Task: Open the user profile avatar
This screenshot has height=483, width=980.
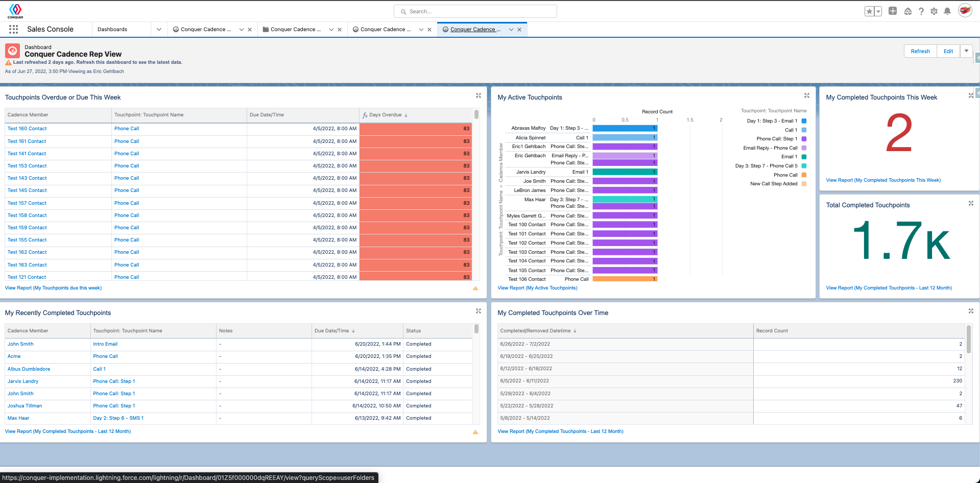Action: point(965,11)
